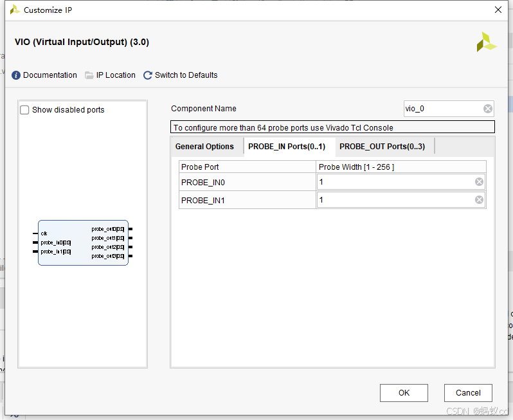Select the PROBE_IN1 row label
The width and height of the screenshot is (513, 420).
click(x=203, y=200)
